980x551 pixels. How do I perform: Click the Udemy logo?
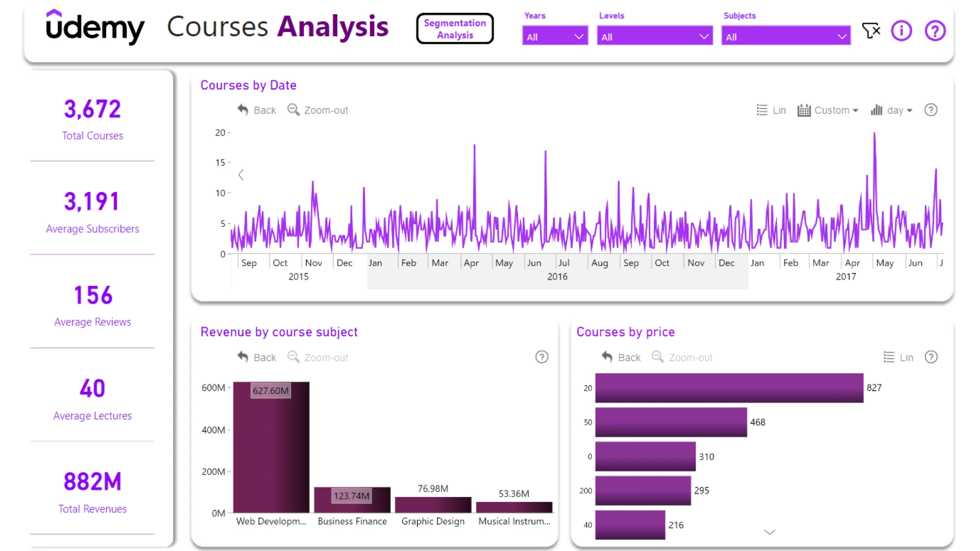pyautogui.click(x=95, y=27)
